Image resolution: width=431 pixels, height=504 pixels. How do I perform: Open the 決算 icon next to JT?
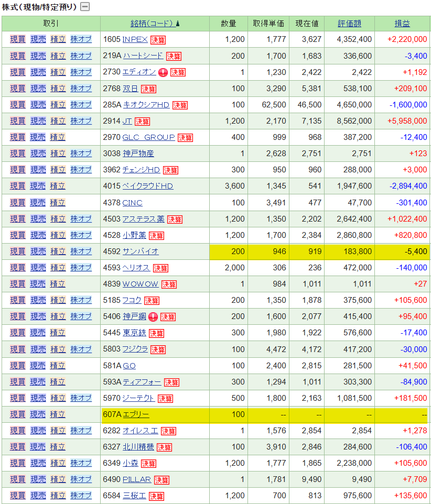click(x=143, y=122)
